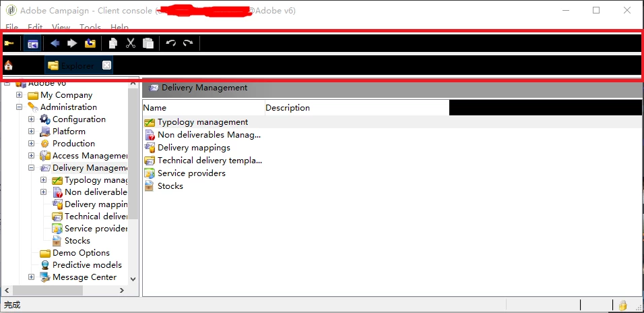Select the Typology management row text
Screen dimensions: 644x313
pos(203,122)
